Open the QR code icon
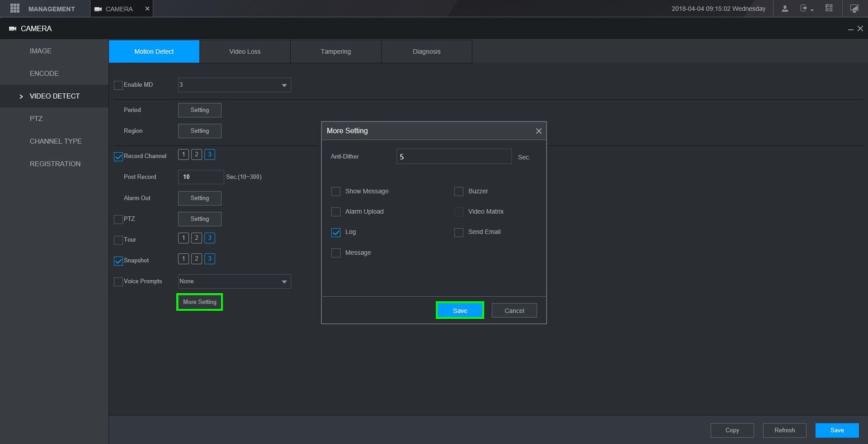 pos(829,8)
